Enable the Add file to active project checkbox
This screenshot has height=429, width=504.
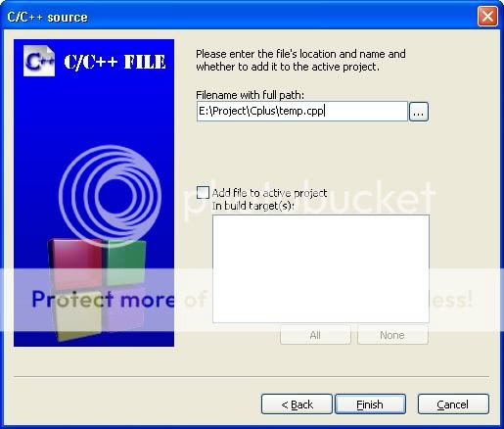203,193
